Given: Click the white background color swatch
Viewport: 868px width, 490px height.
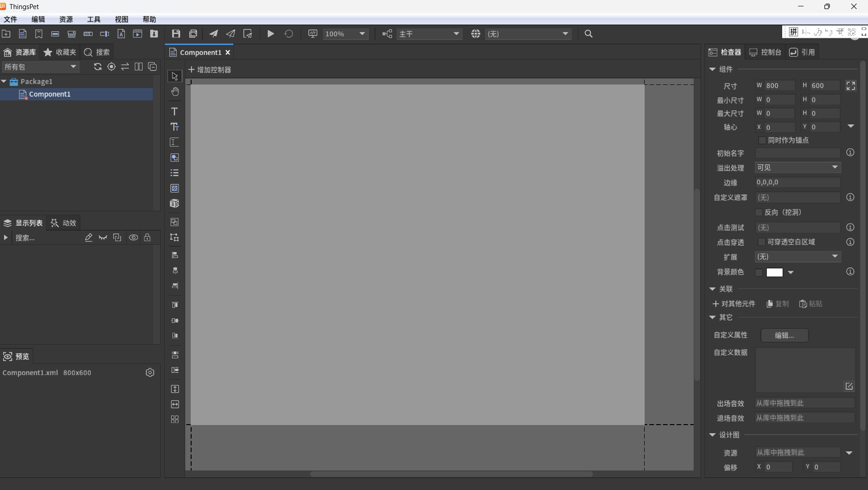Looking at the screenshot, I should point(774,272).
